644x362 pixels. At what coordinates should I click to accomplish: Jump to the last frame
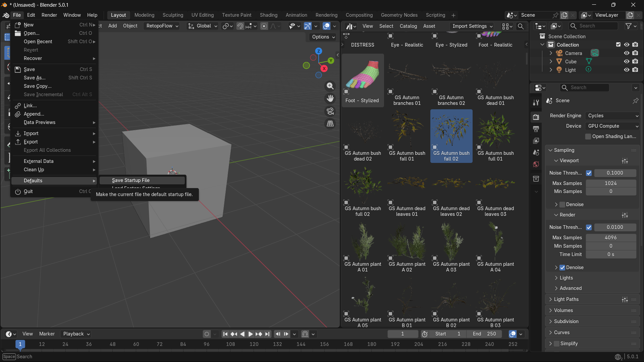tap(267, 334)
